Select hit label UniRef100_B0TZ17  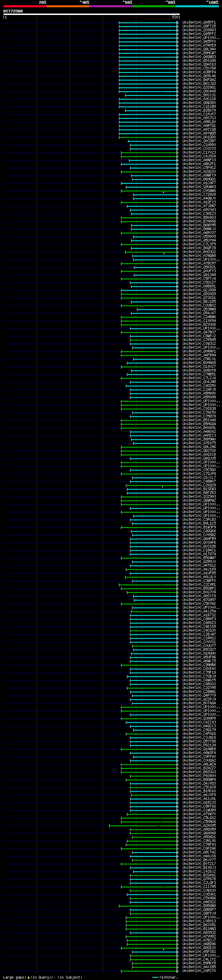(199, 864)
